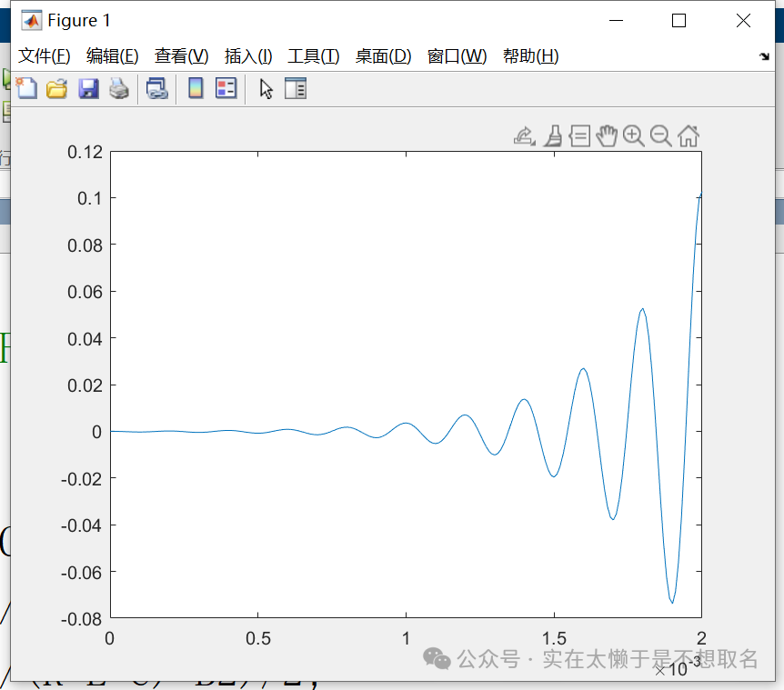
Task: Save the figure using the floppy disk icon
Action: pos(88,88)
